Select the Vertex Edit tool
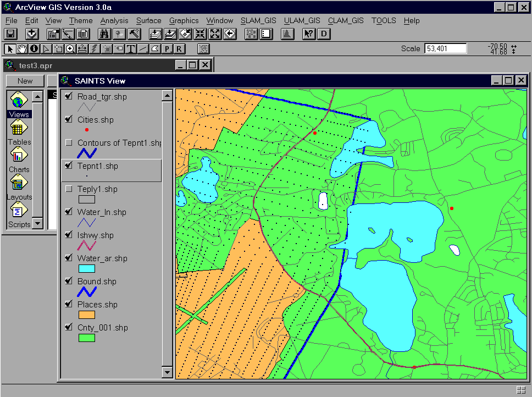532x397 pixels. [46, 49]
